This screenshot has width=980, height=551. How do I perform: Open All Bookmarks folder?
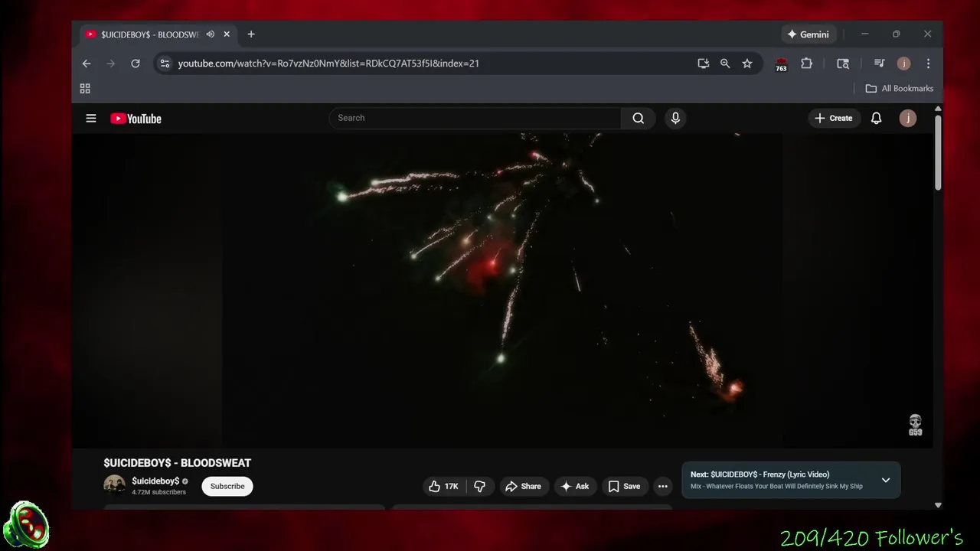pos(900,89)
